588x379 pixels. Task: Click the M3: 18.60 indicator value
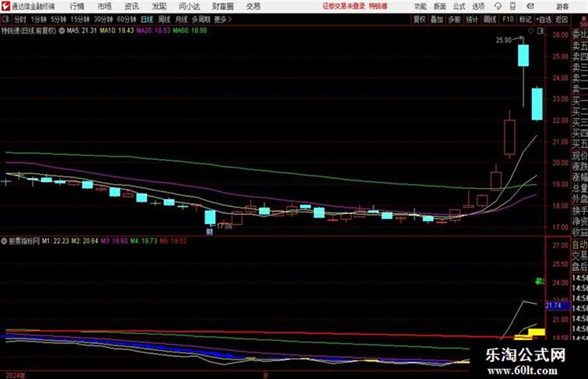click(x=114, y=241)
